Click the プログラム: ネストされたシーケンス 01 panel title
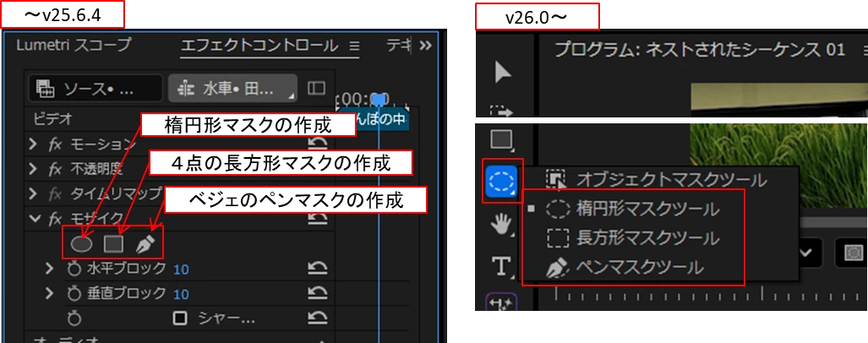This screenshot has height=343, width=868. point(700,50)
